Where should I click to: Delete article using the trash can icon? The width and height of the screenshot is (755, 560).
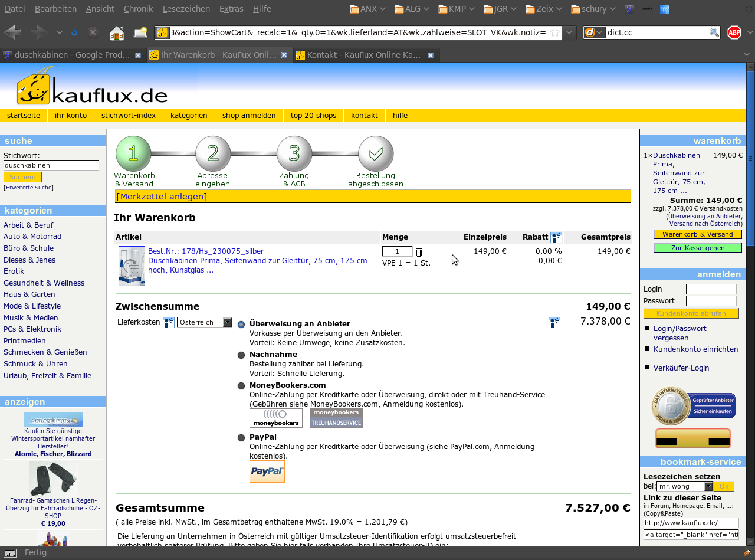[x=419, y=252]
